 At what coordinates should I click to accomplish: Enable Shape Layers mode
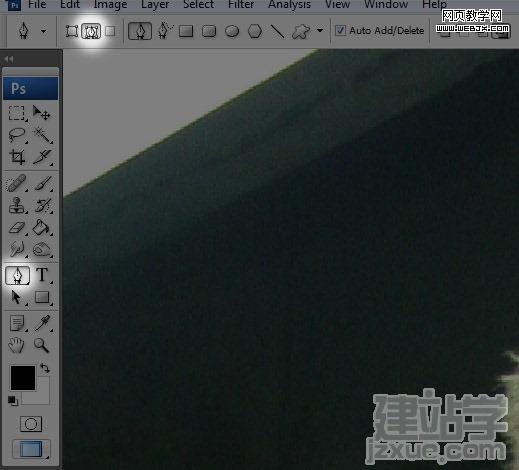tap(72, 31)
